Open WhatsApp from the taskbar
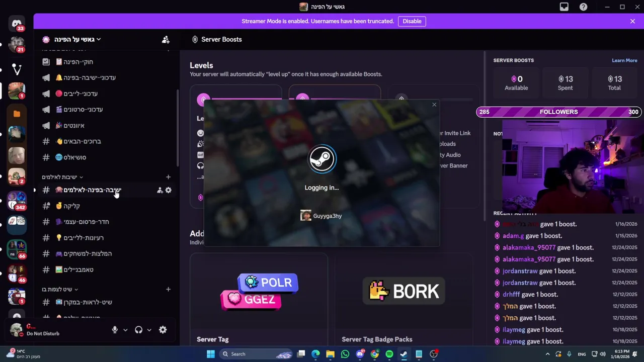 coord(345,354)
